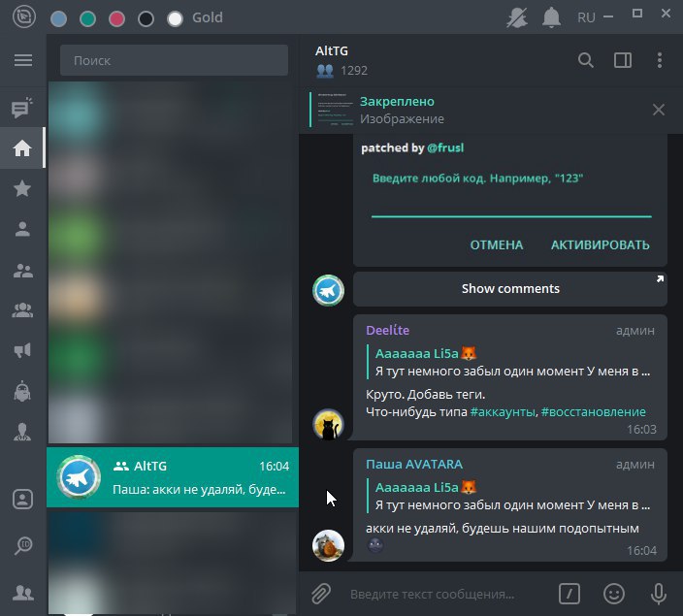
Task: Click Паша AVATARA's avatar picture
Action: [329, 545]
